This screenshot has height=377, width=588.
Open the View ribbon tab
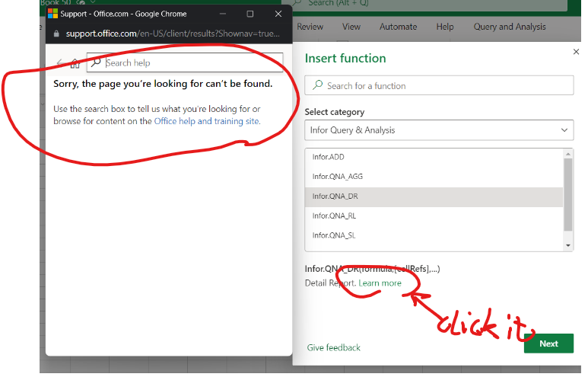click(x=351, y=27)
